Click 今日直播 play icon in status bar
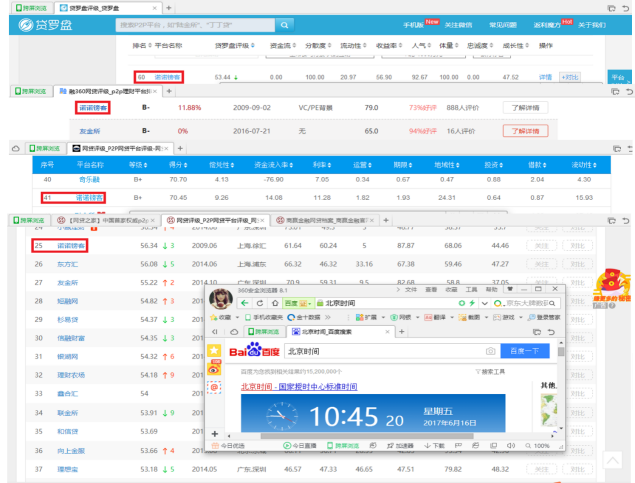 [x=287, y=446]
